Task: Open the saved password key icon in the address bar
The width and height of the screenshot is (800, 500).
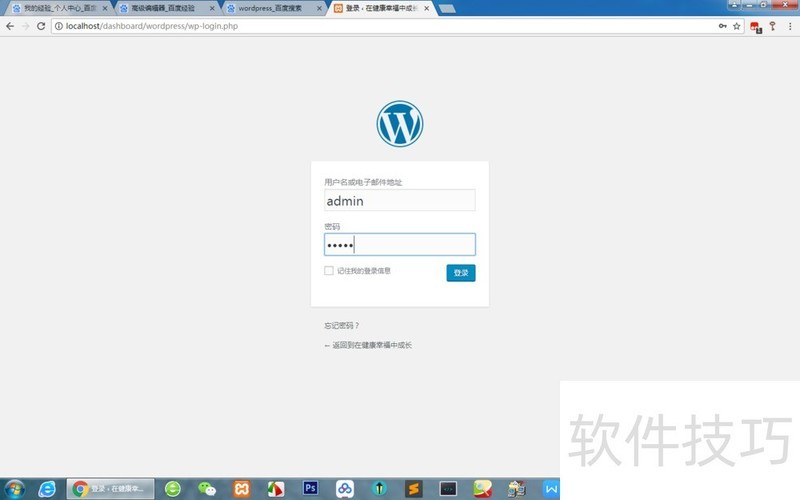Action: click(722, 26)
